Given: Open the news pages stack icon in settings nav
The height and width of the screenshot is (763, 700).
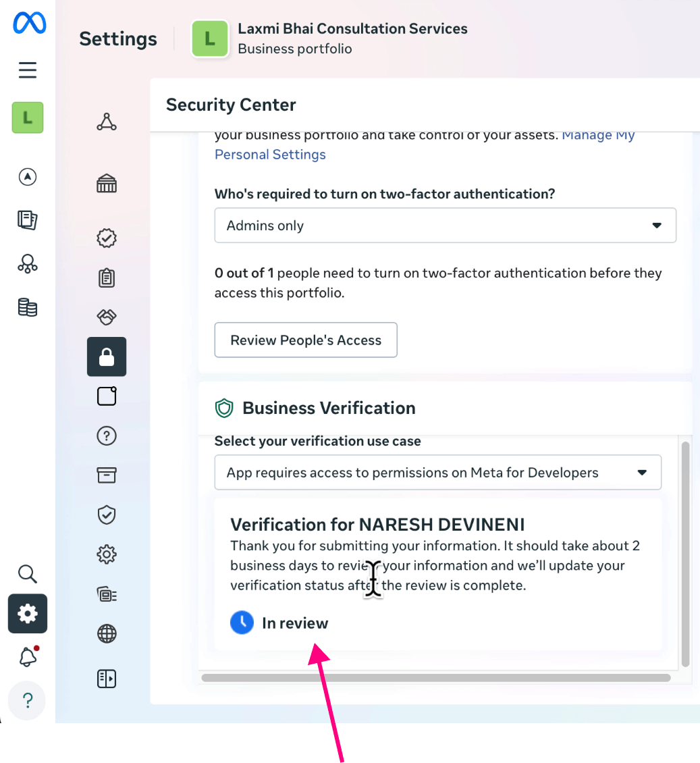Looking at the screenshot, I should [107, 595].
